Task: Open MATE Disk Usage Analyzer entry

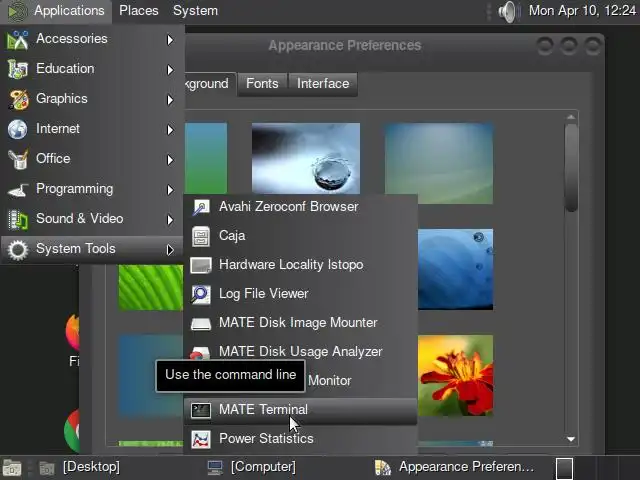Action: [x=300, y=351]
